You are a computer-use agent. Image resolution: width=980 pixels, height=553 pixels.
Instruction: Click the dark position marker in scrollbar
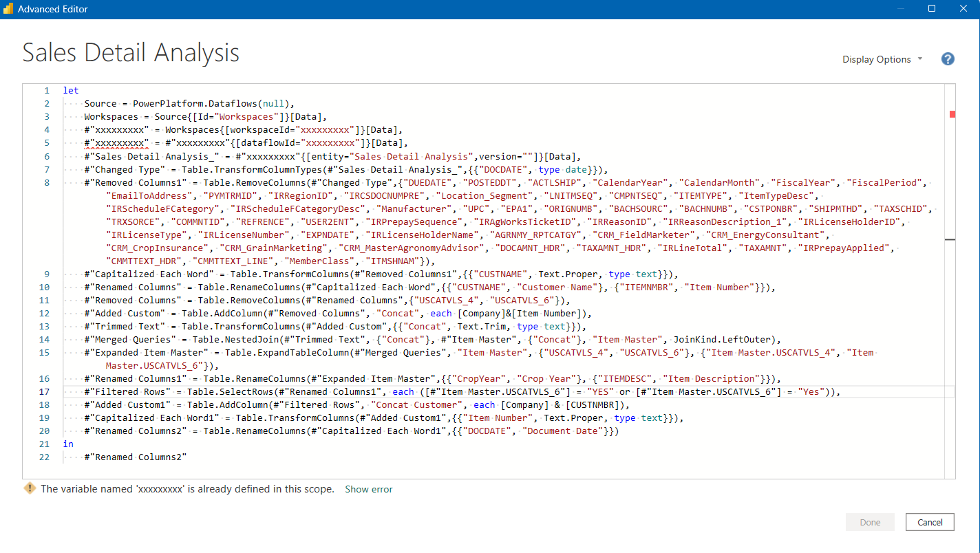[x=950, y=239]
